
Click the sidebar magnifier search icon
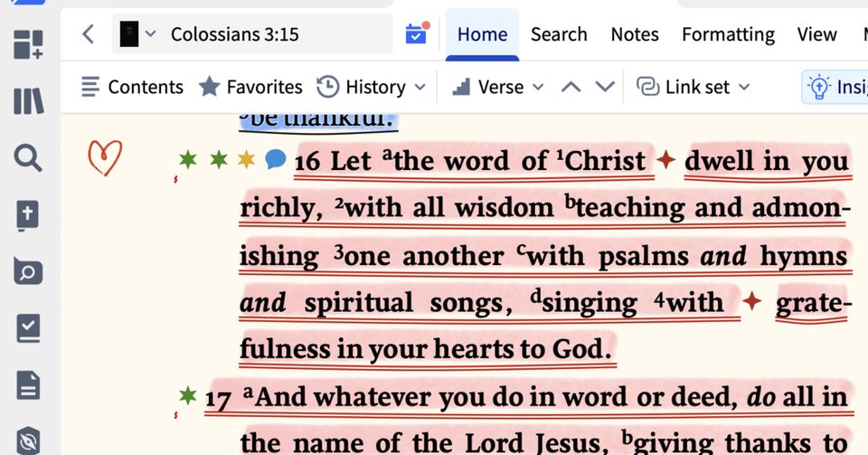28,158
